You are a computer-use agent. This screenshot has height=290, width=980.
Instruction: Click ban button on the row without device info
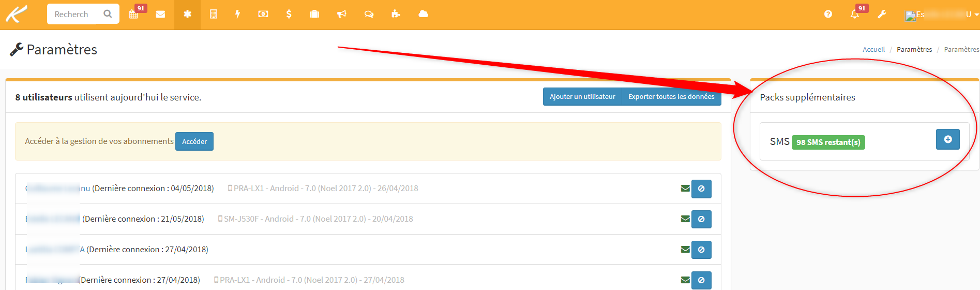701,250
